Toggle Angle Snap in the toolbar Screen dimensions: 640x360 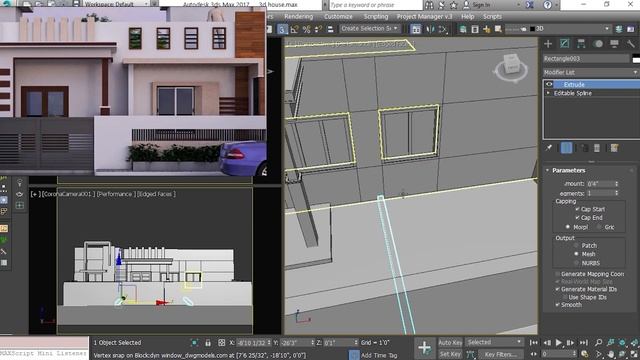pos(294,29)
